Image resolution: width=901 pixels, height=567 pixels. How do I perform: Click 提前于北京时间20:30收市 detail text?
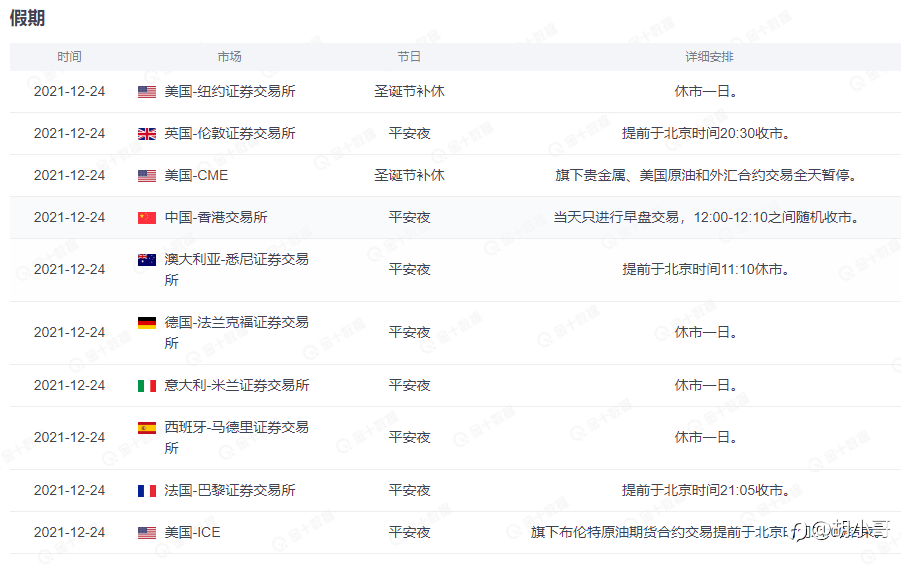point(706,133)
